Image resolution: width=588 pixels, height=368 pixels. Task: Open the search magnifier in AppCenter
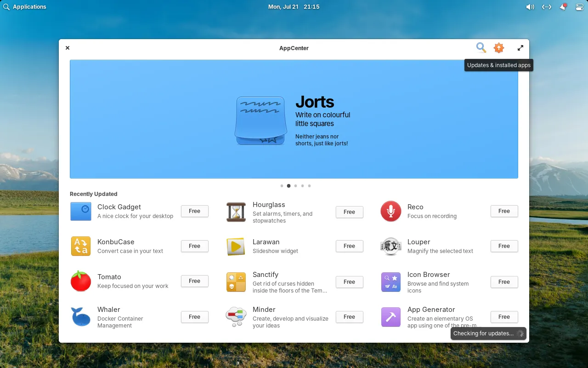click(481, 48)
